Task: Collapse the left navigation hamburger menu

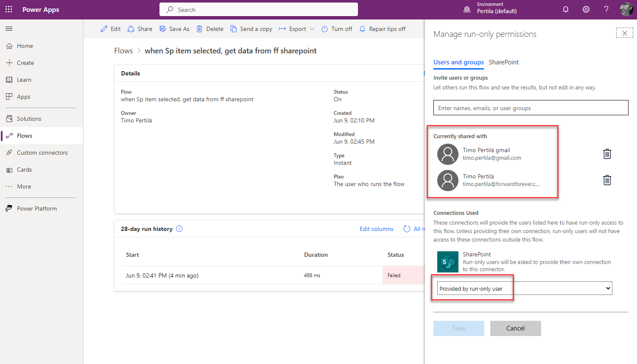Action: tap(9, 29)
